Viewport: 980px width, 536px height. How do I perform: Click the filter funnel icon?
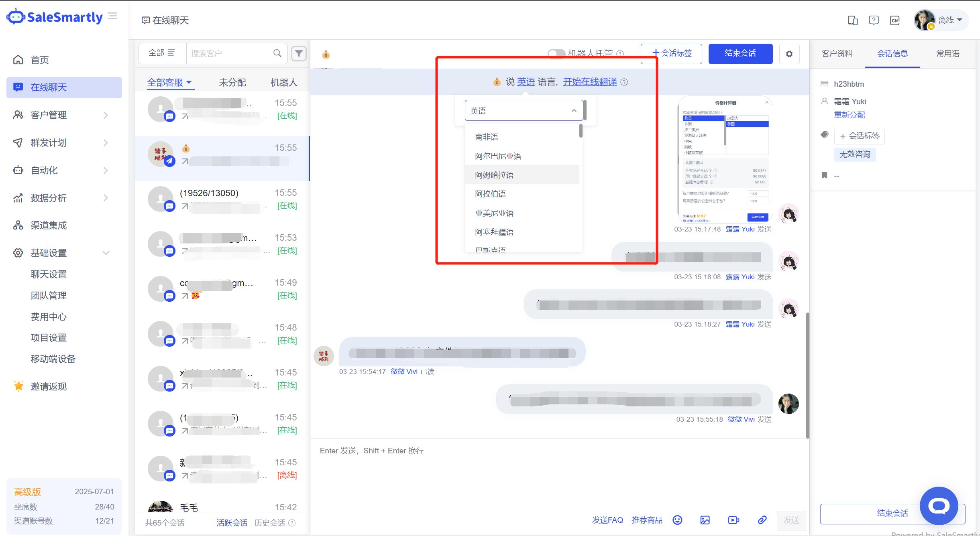tap(299, 53)
